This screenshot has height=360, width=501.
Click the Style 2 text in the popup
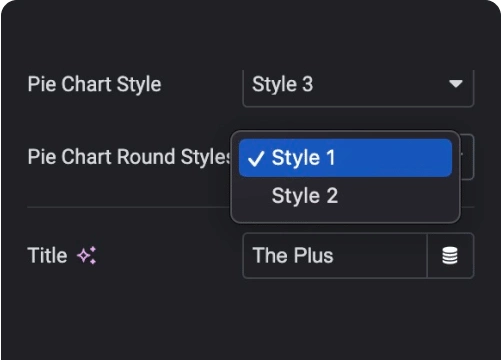point(305,196)
